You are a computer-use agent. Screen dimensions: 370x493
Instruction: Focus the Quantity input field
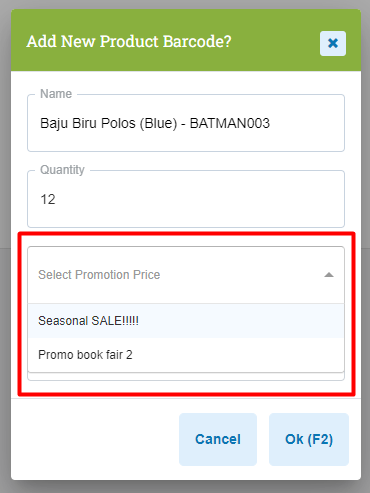pyautogui.click(x=186, y=199)
